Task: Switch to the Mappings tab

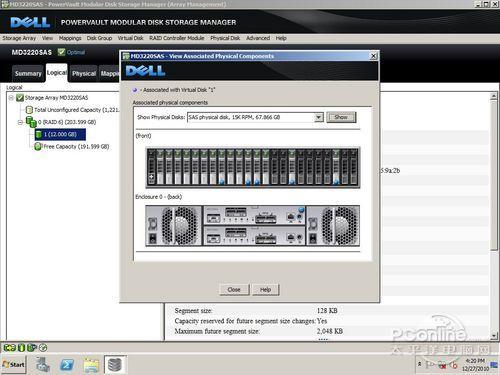Action: [x=110, y=74]
